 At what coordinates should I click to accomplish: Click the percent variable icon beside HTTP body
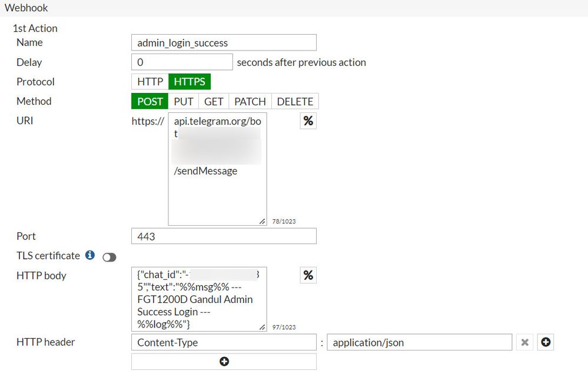[308, 275]
